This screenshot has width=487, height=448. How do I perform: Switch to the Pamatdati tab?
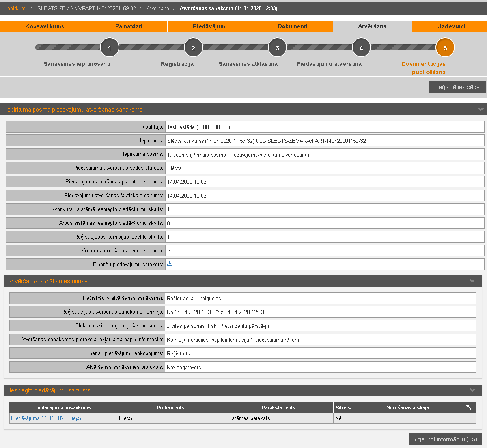click(129, 26)
